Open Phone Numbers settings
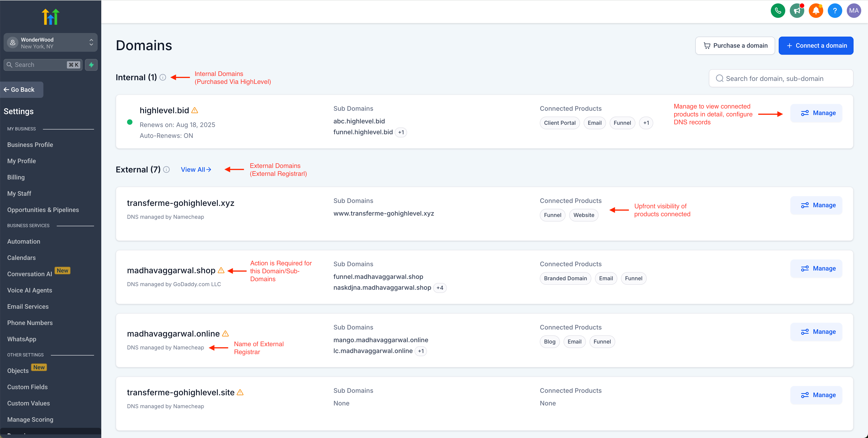Image resolution: width=868 pixels, height=438 pixels. tap(30, 323)
